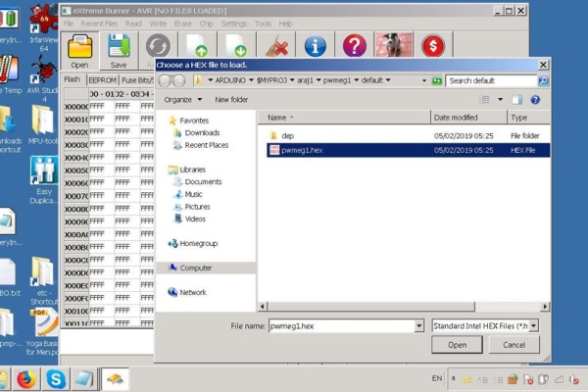Click the Yoga Basic for Men PDF icon
Viewport: 588px width, 392px height.
44,332
